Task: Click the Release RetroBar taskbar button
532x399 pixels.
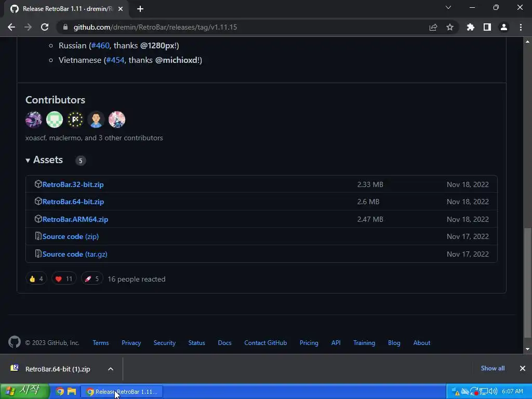Action: pyautogui.click(x=122, y=392)
